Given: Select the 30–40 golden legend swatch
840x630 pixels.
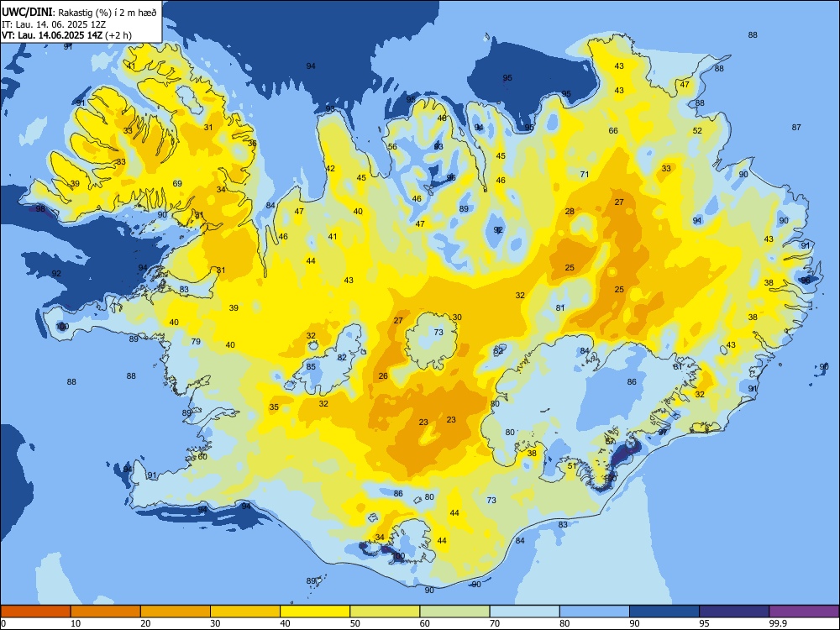Looking at the screenshot, I should (x=245, y=612).
